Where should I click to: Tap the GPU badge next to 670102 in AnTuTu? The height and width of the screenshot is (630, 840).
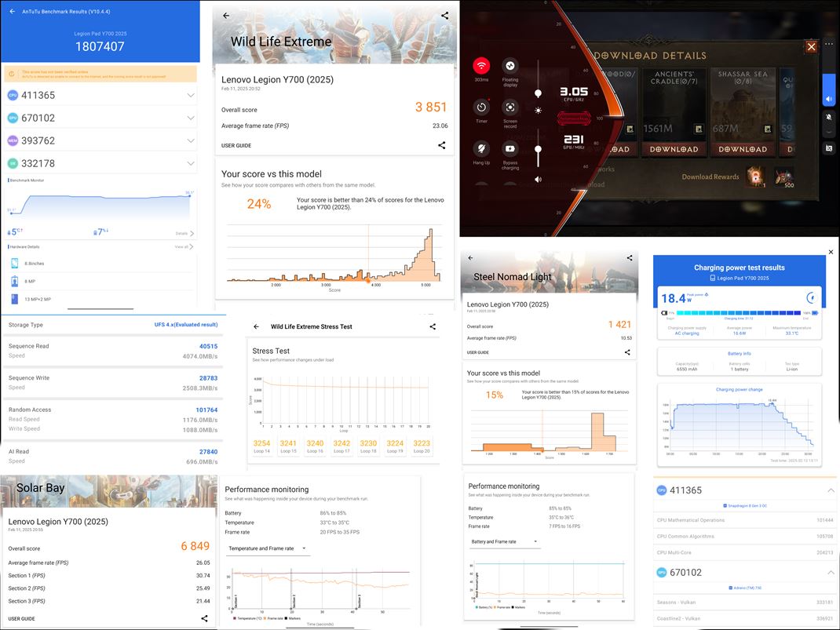click(x=13, y=118)
